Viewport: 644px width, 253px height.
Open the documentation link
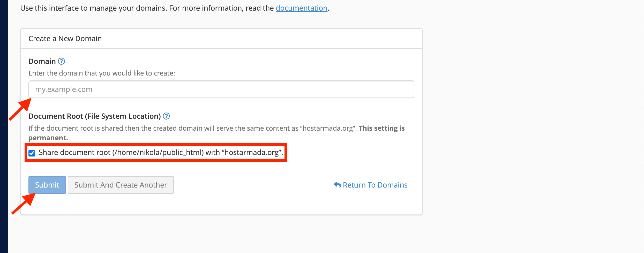coord(301,8)
